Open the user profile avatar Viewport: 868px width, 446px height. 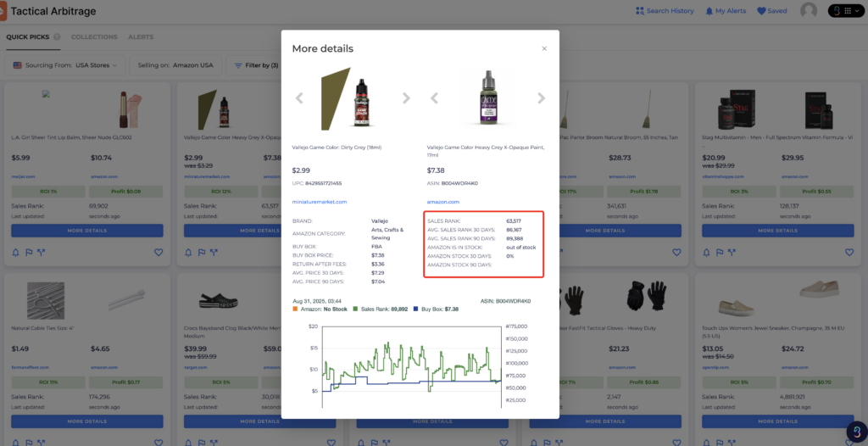[x=809, y=10]
